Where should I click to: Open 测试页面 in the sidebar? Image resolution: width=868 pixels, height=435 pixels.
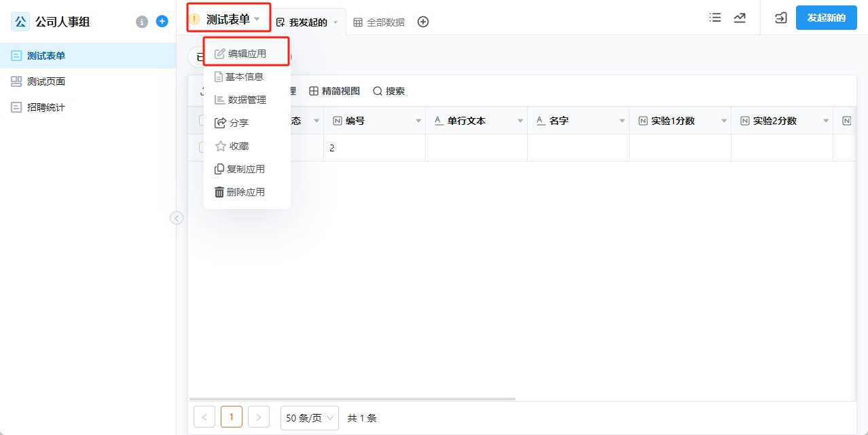(46, 81)
